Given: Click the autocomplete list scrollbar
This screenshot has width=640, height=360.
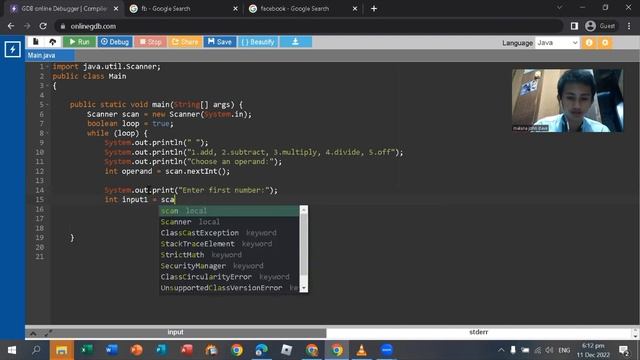Looking at the screenshot, I should point(303,245).
